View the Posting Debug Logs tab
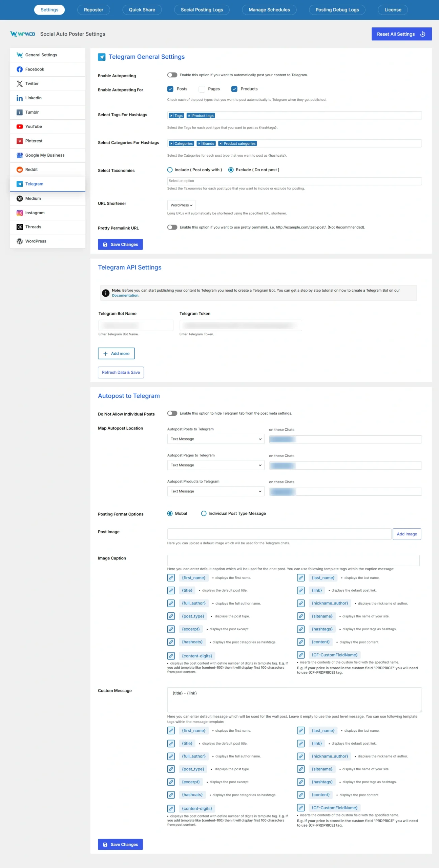Viewport: 439px width, 868px height. point(337,10)
